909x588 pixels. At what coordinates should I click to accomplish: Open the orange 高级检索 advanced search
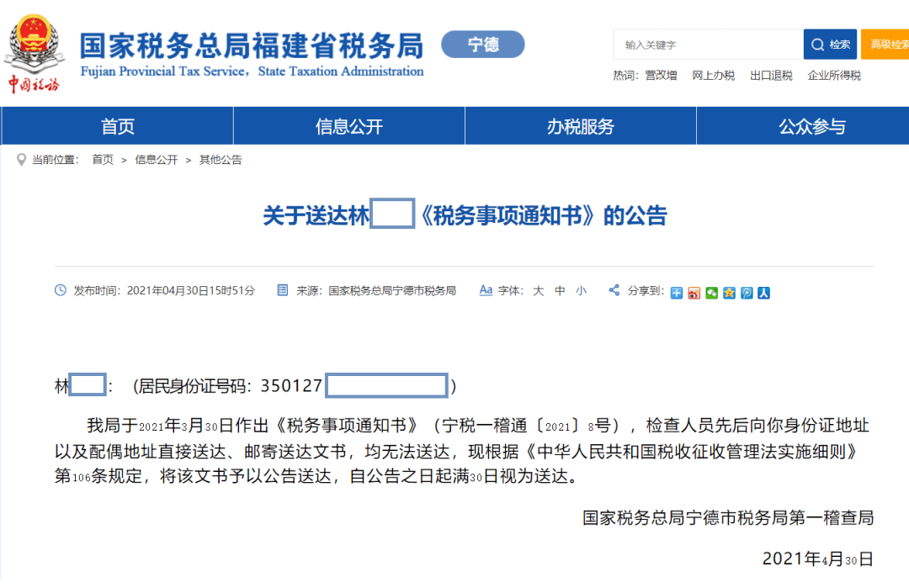tap(885, 45)
